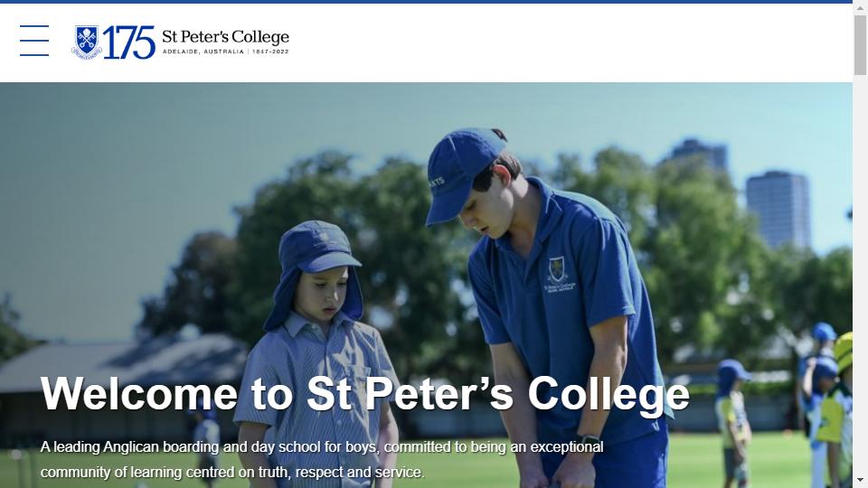The height and width of the screenshot is (488, 868).
Task: Click the vertical scrollbar thumb
Action: point(860,45)
